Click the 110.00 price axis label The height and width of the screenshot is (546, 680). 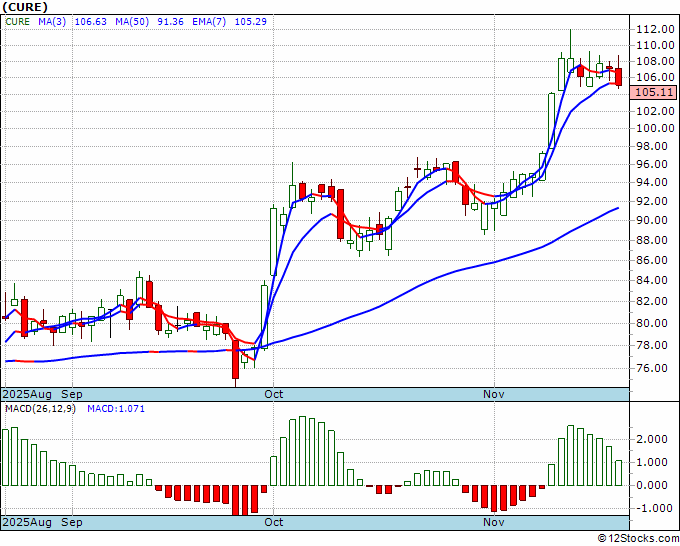click(x=655, y=46)
